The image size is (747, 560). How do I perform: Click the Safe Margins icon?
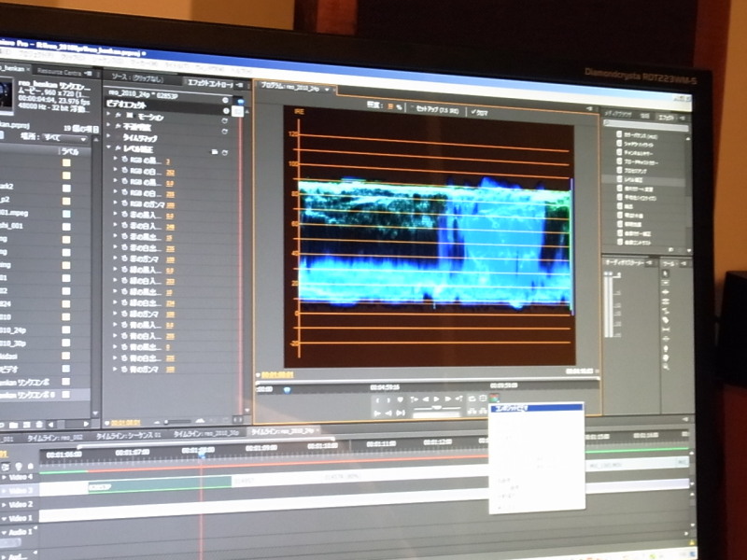[483, 399]
